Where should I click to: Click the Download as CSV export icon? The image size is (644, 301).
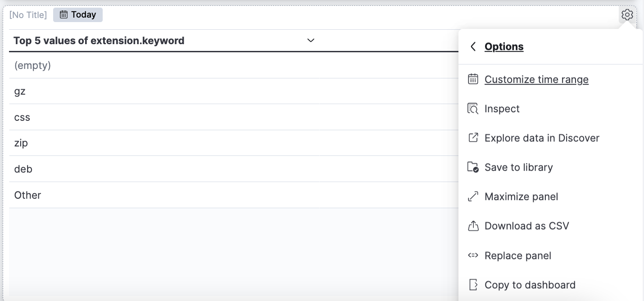[473, 226]
